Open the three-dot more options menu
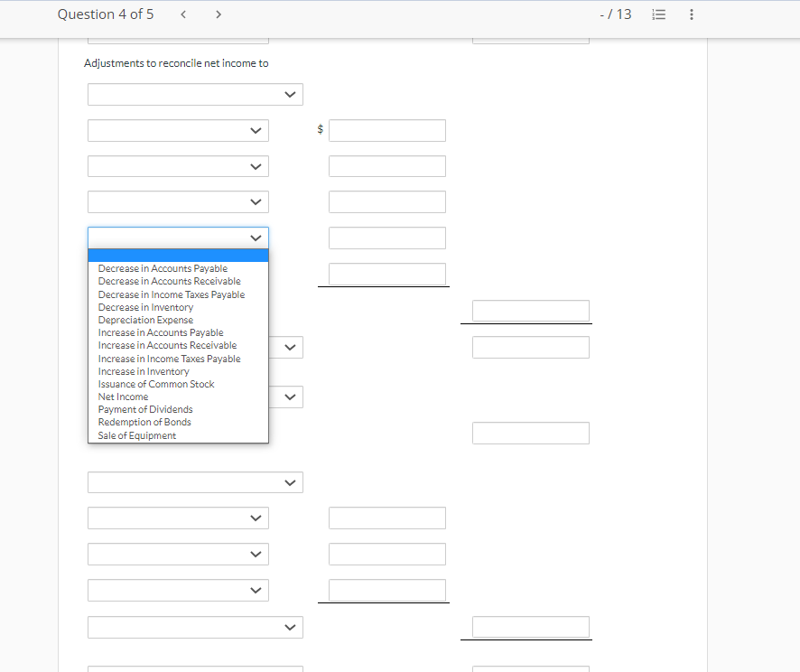This screenshot has height=672, width=800. tap(692, 14)
